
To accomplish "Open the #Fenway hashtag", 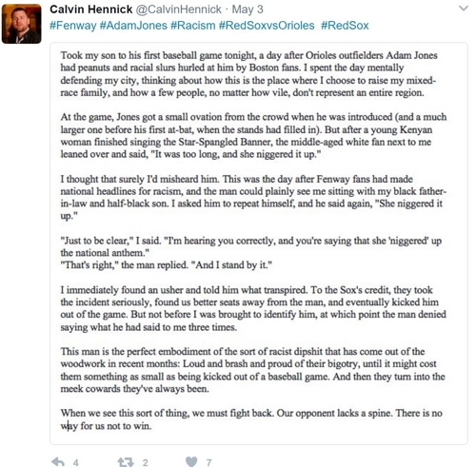I will coord(73,26).
